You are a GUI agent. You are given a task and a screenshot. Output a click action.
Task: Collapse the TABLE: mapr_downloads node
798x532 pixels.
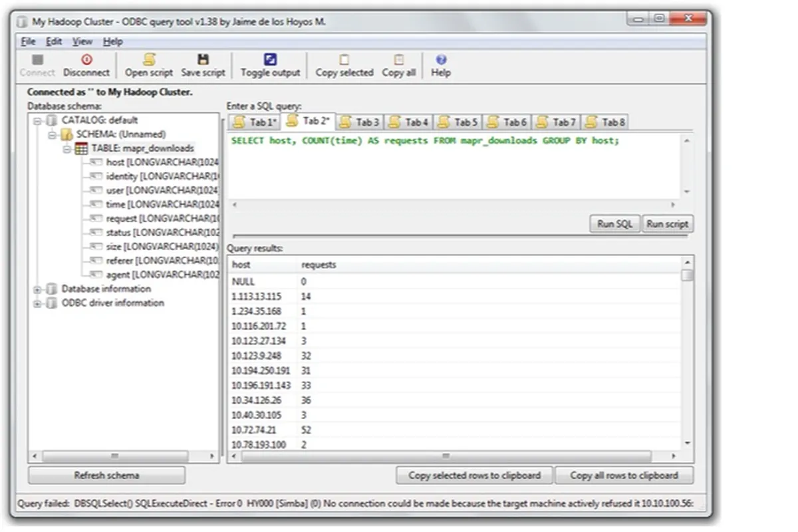(67, 149)
